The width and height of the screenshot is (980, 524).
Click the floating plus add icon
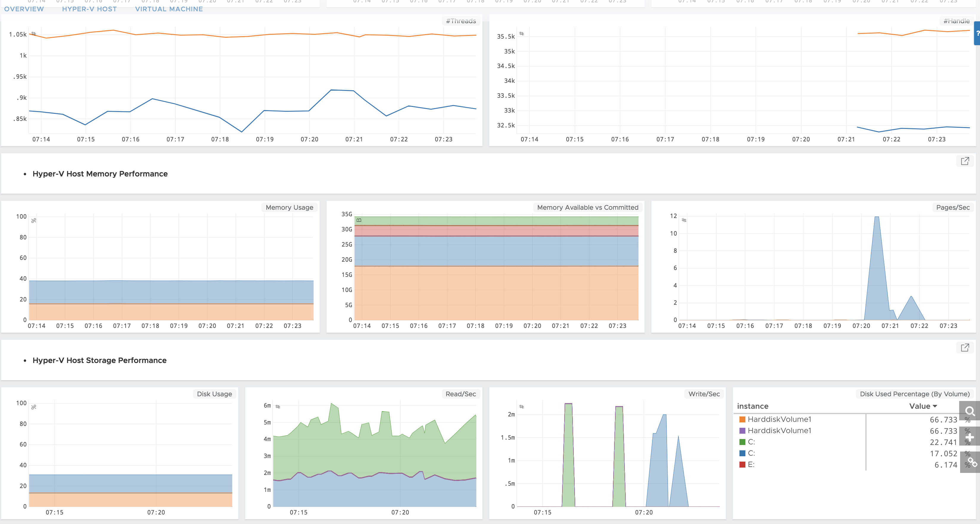coord(970,436)
